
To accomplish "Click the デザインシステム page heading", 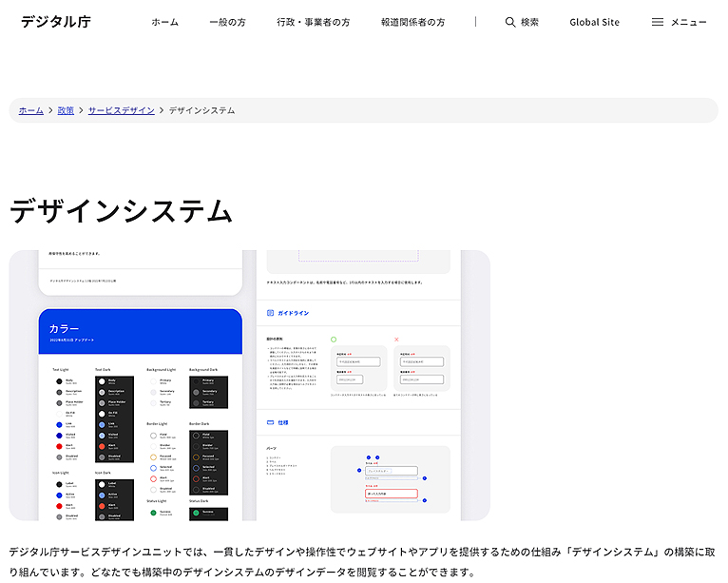I will pos(121,210).
